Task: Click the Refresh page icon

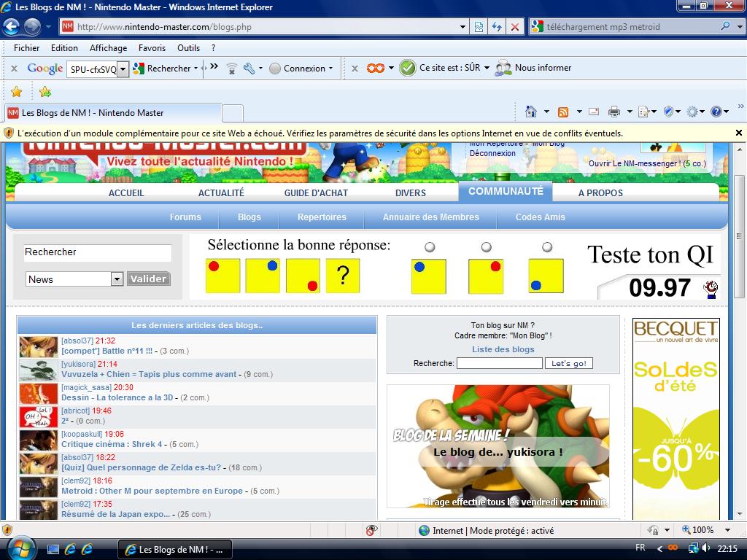Action: click(497, 27)
